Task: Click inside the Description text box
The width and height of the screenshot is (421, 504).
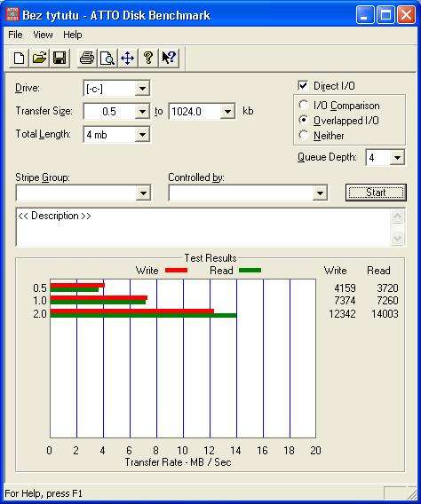Action: pos(203,227)
